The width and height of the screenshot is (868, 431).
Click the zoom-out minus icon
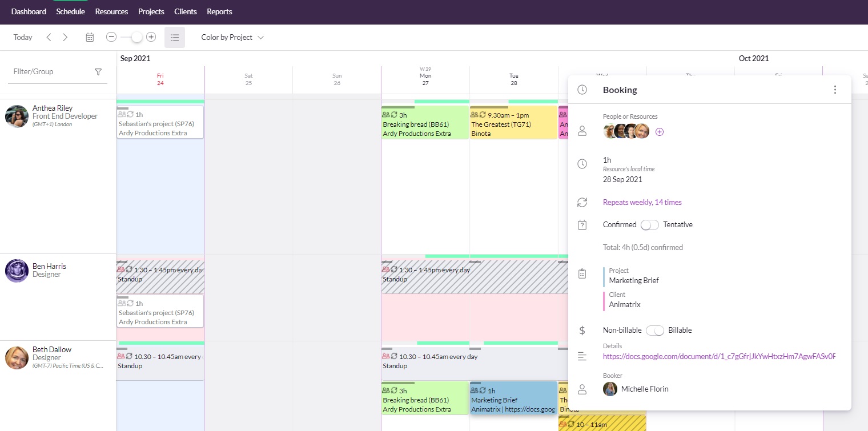(x=111, y=37)
